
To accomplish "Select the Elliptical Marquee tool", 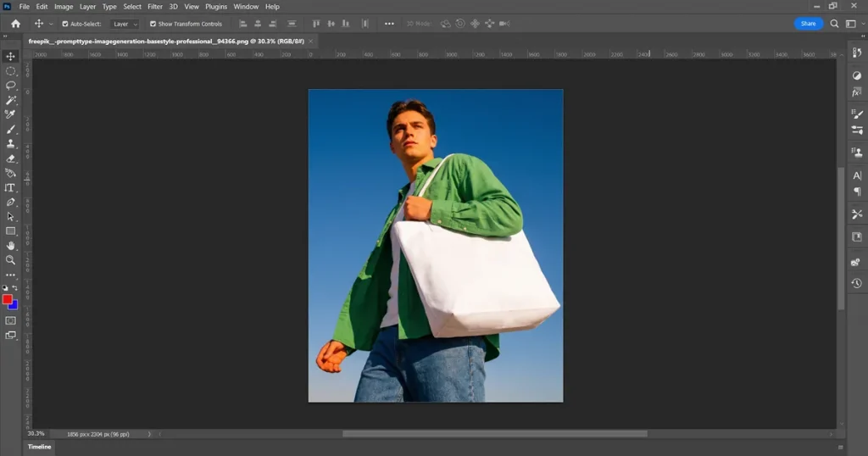I will 10,71.
